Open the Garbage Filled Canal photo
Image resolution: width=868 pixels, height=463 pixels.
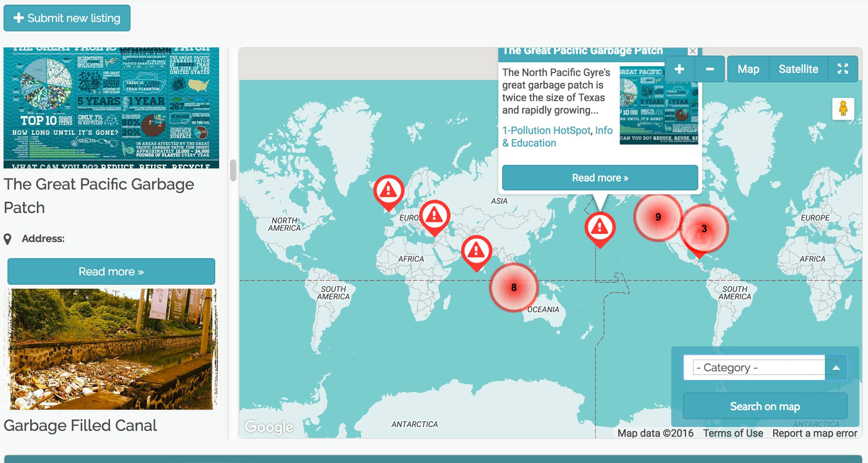[111, 349]
